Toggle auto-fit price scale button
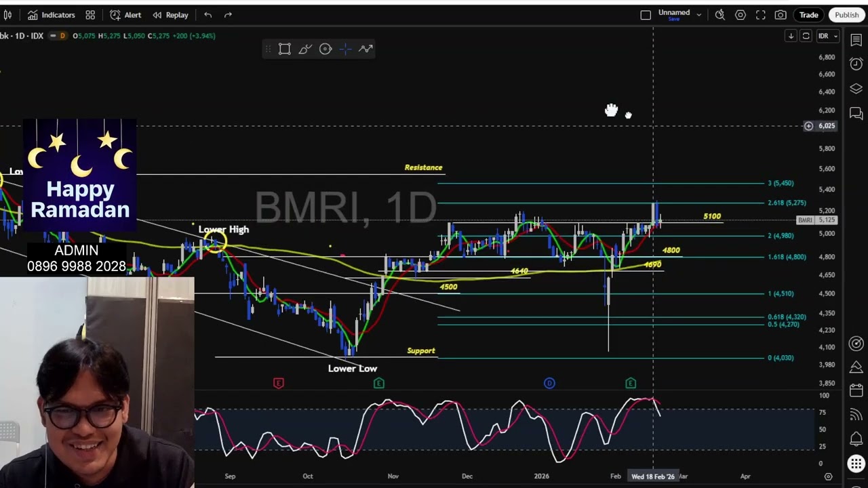Viewport: 868px width, 488px height. [806, 36]
